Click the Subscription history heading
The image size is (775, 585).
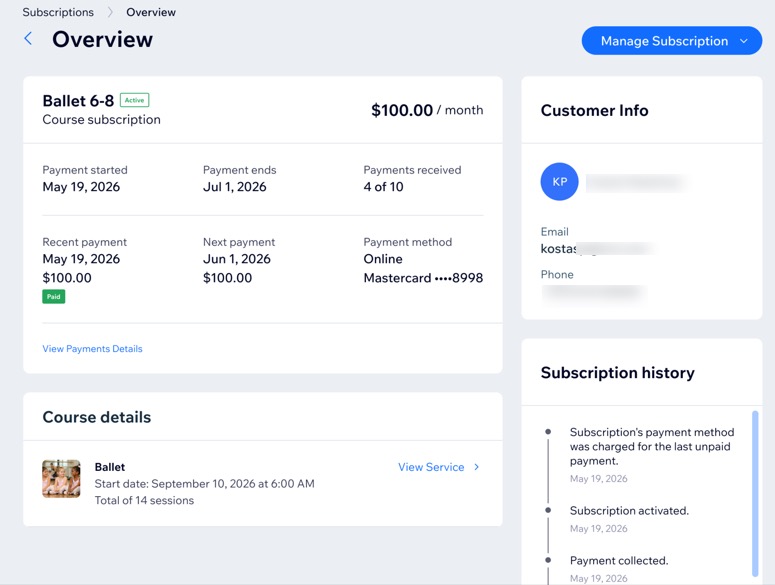click(x=618, y=373)
